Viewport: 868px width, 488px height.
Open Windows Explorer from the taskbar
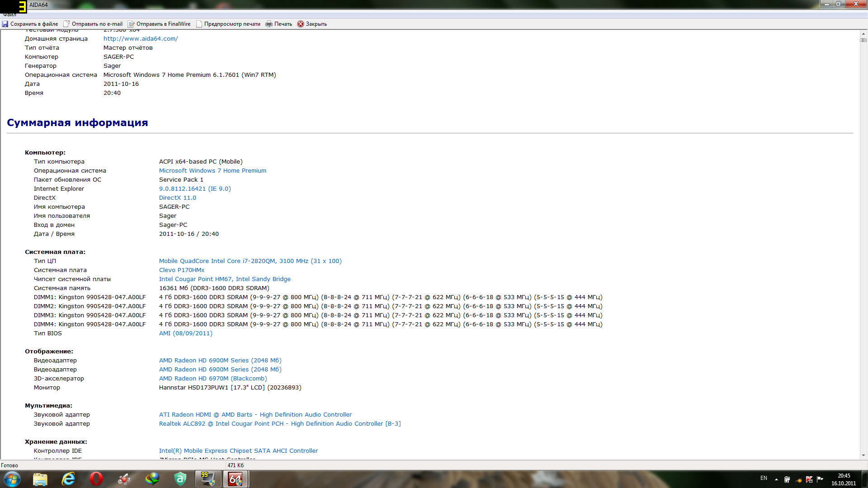pyautogui.click(x=40, y=479)
